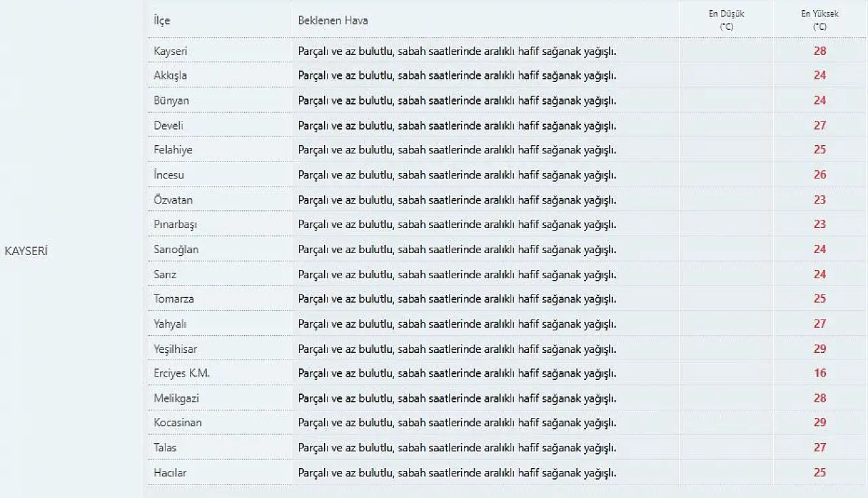
Task: Select the Sarıoğlan district name
Action: (176, 250)
